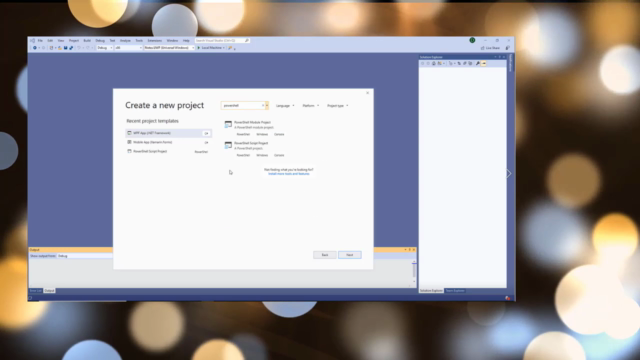The image size is (640, 360).
Task: Click the Open File toolbar icon
Action: [x=60, y=48]
